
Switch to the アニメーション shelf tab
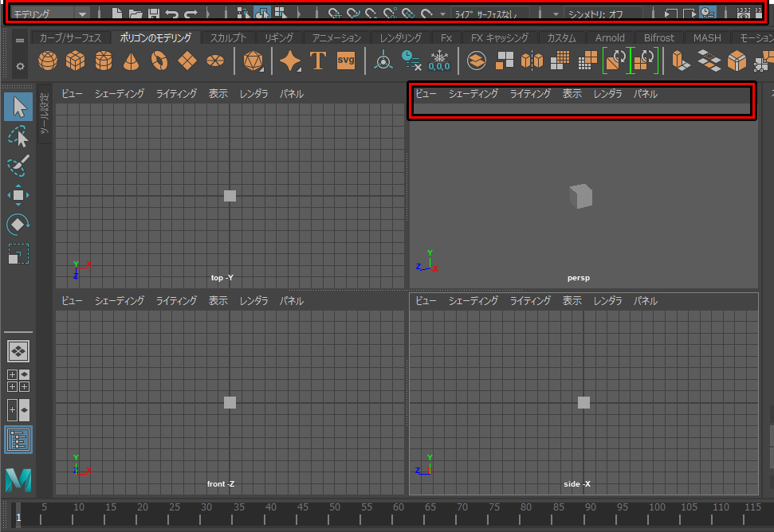pyautogui.click(x=336, y=38)
